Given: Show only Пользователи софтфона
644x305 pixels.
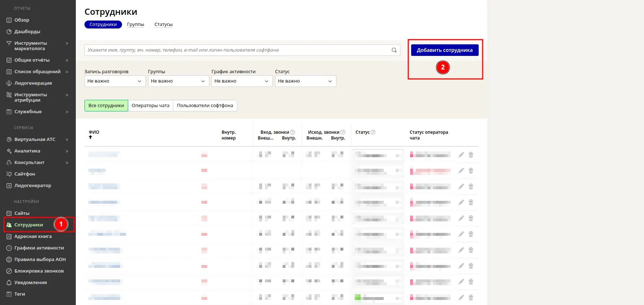Looking at the screenshot, I should (x=205, y=106).
